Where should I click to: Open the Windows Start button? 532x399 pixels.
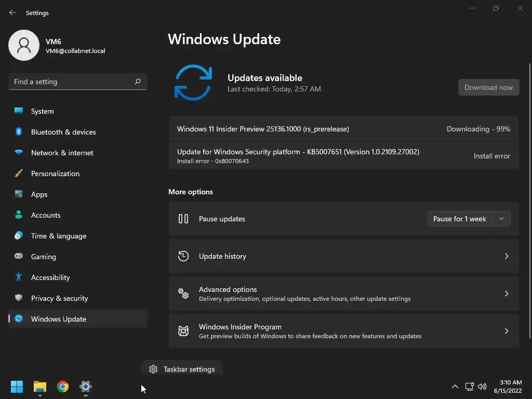[17, 387]
